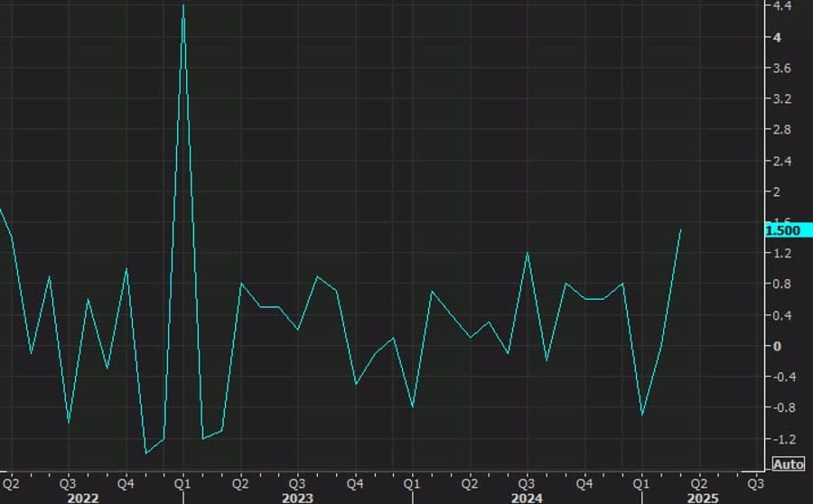Click the 4.4 peak at Q1 2023
This screenshot has width=813, height=504.
tap(183, 5)
